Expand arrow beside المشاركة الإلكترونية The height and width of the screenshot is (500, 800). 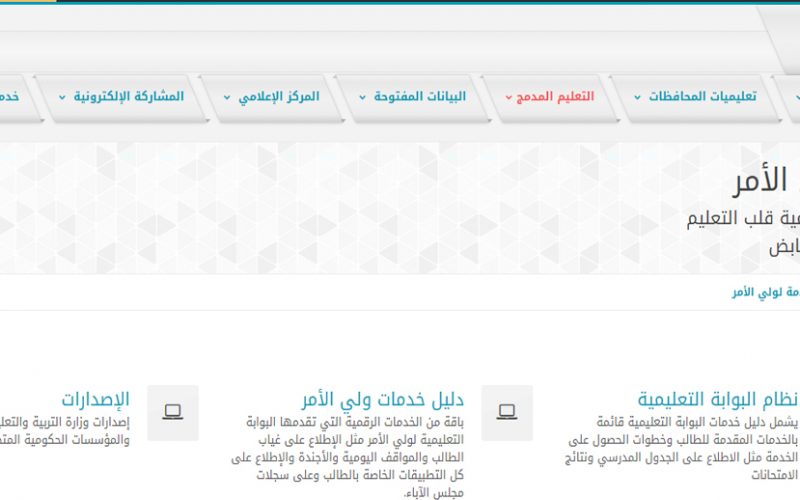pos(62,97)
